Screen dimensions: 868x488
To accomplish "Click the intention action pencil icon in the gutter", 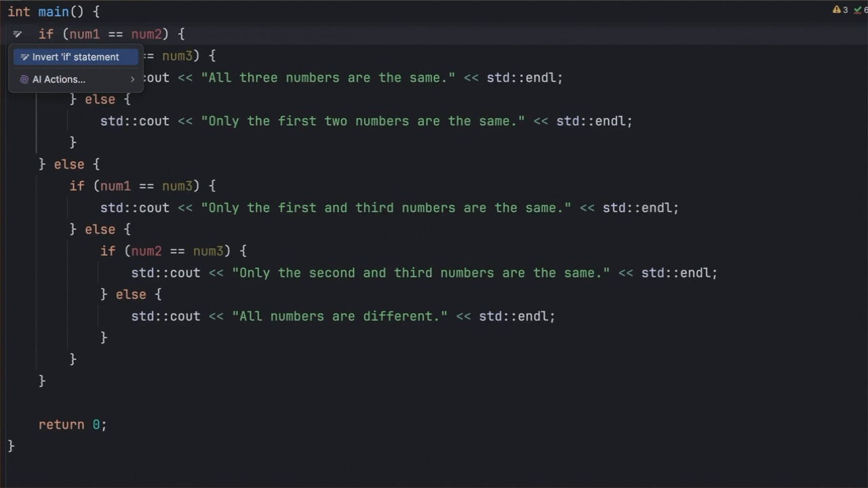I will click(x=18, y=34).
